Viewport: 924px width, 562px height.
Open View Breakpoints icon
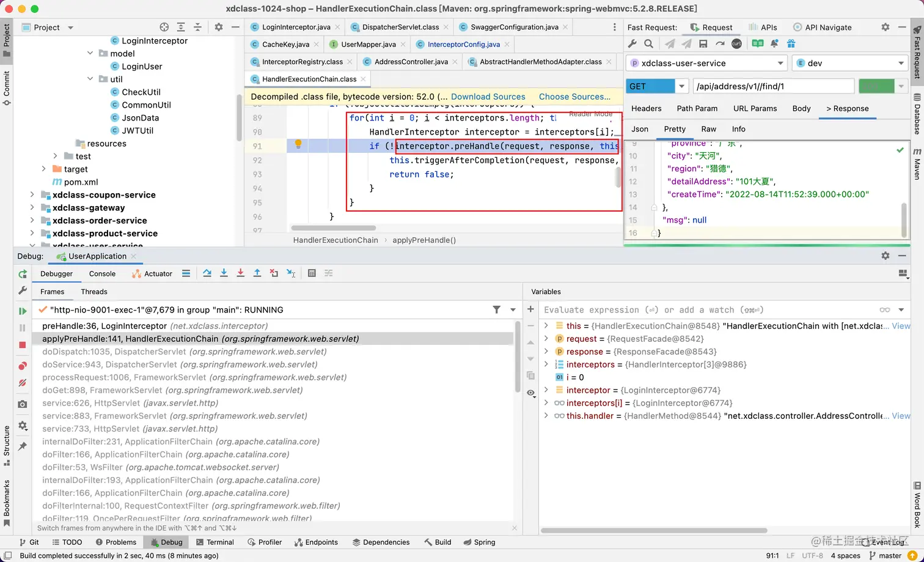pos(23,366)
